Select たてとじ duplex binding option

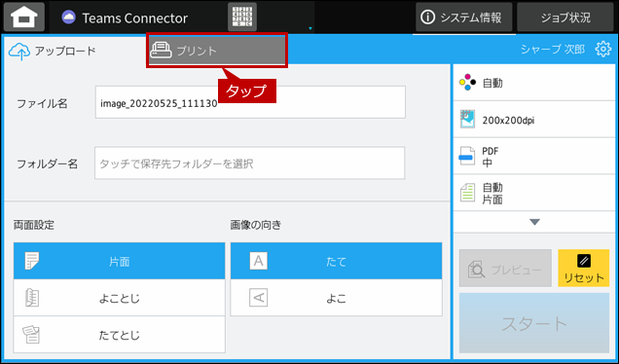click(119, 335)
